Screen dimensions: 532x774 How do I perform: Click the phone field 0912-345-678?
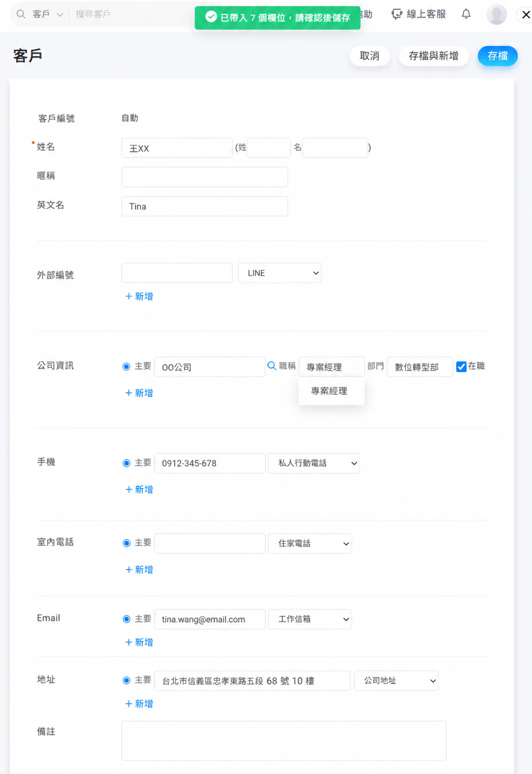click(210, 463)
